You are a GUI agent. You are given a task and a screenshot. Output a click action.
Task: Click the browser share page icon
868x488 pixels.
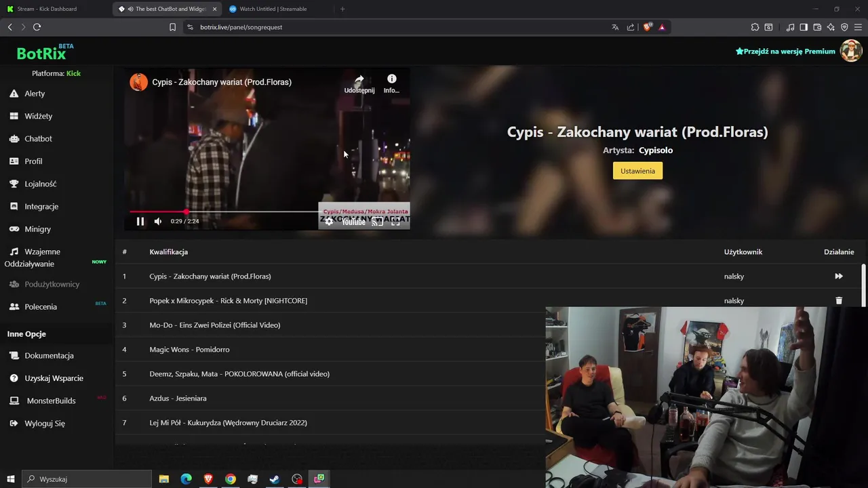tap(631, 27)
